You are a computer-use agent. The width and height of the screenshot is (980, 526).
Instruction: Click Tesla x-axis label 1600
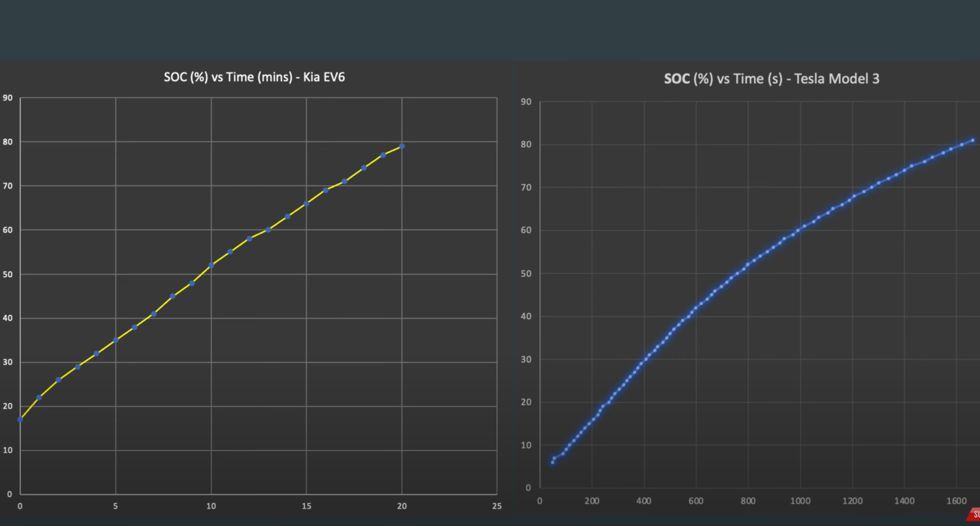click(956, 501)
